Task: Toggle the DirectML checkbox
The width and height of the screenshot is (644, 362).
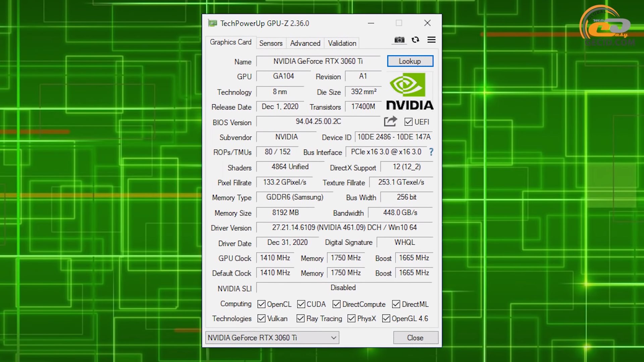Action: click(396, 304)
